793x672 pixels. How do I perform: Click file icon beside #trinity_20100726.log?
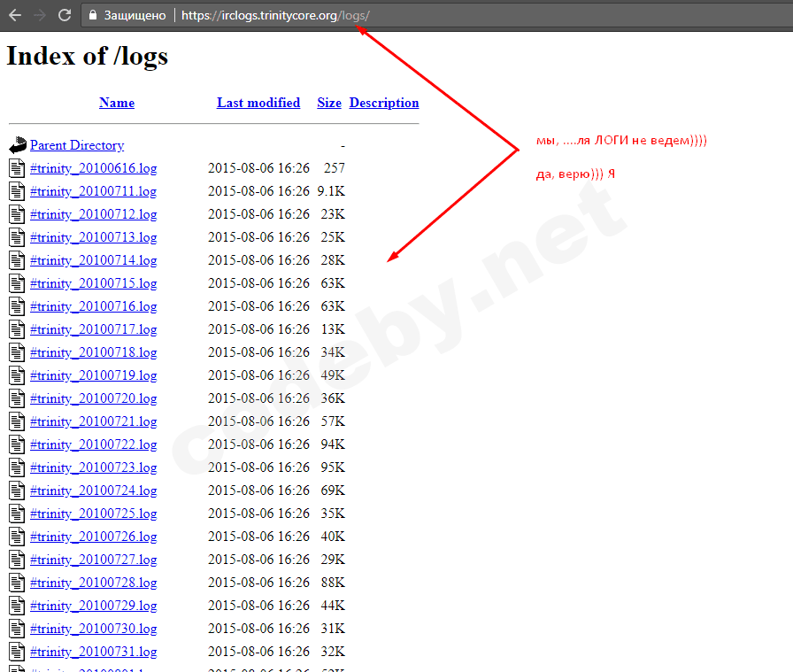[17, 537]
